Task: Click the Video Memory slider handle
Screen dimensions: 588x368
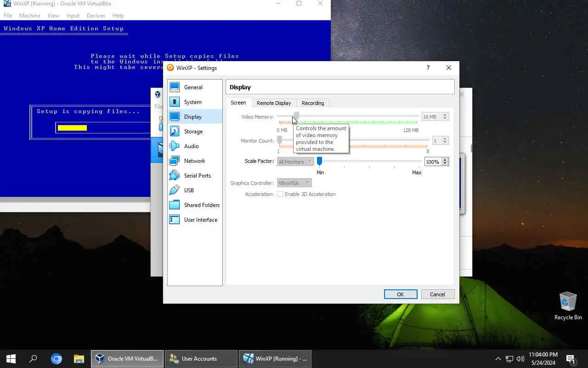Action: click(x=297, y=115)
